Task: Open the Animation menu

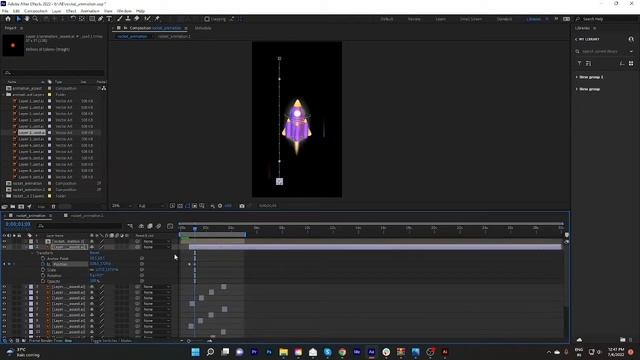Action: pyautogui.click(x=90, y=11)
